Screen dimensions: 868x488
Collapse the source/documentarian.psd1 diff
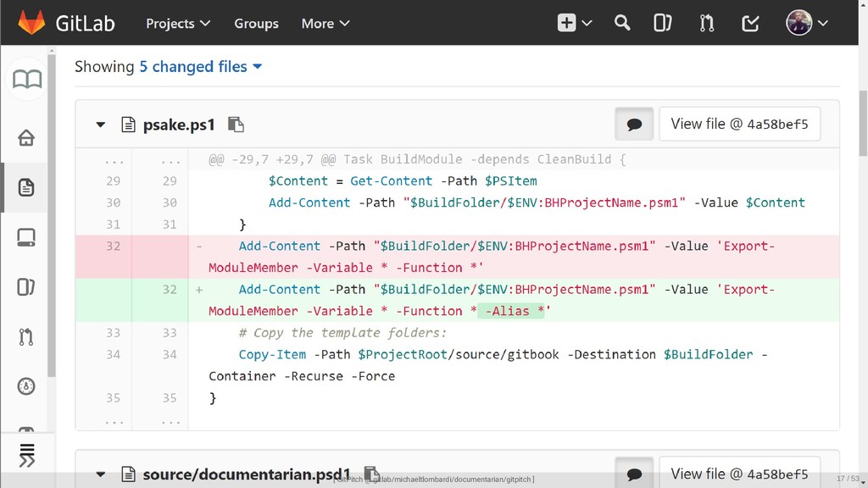tap(100, 474)
